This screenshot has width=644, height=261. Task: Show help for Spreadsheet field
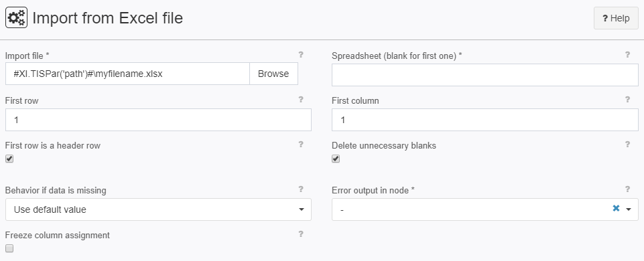627,54
